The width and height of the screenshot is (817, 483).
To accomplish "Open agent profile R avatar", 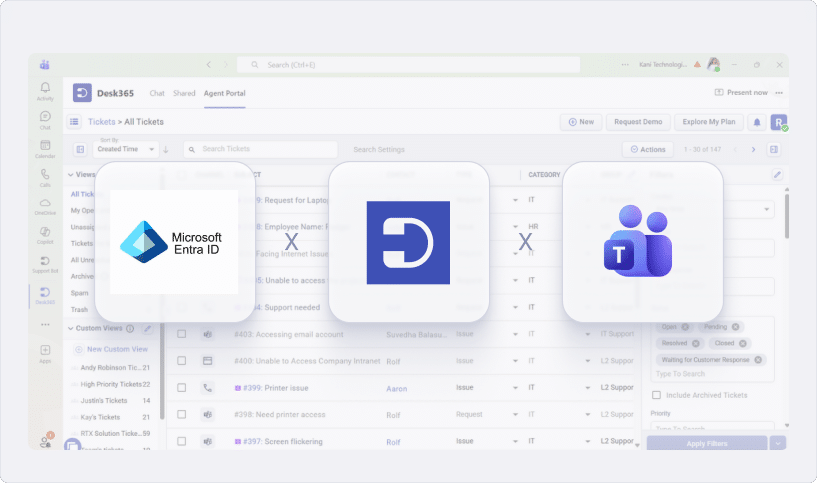I will [x=778, y=122].
